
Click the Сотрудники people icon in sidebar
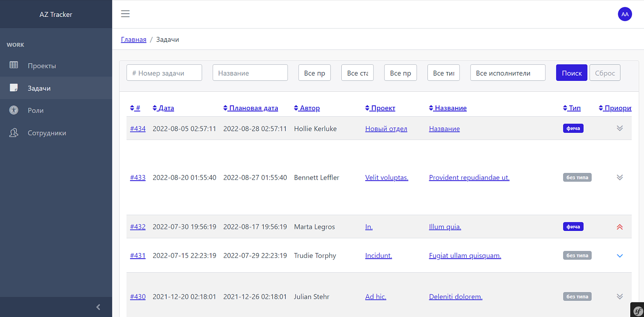(14, 132)
